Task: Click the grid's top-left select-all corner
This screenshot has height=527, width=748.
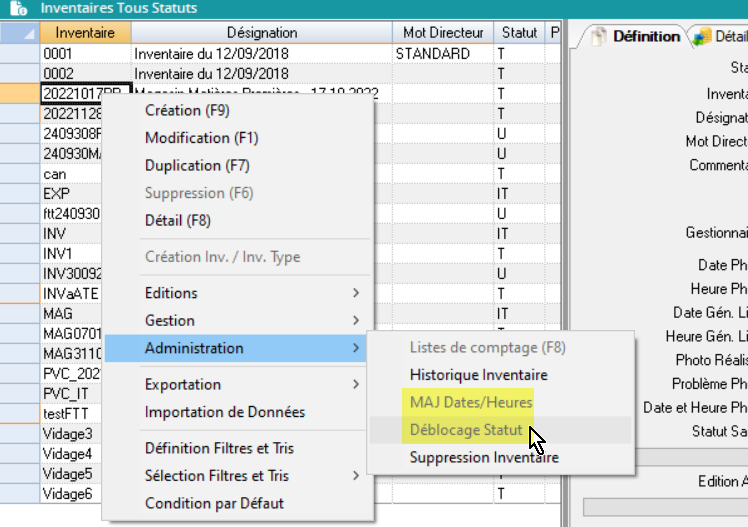Action: pyautogui.click(x=20, y=33)
